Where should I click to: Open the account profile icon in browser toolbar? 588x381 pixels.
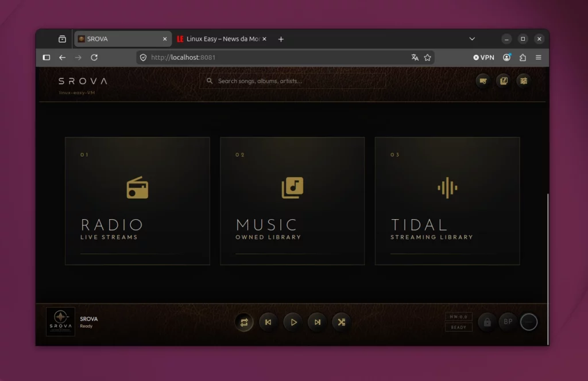pyautogui.click(x=507, y=57)
